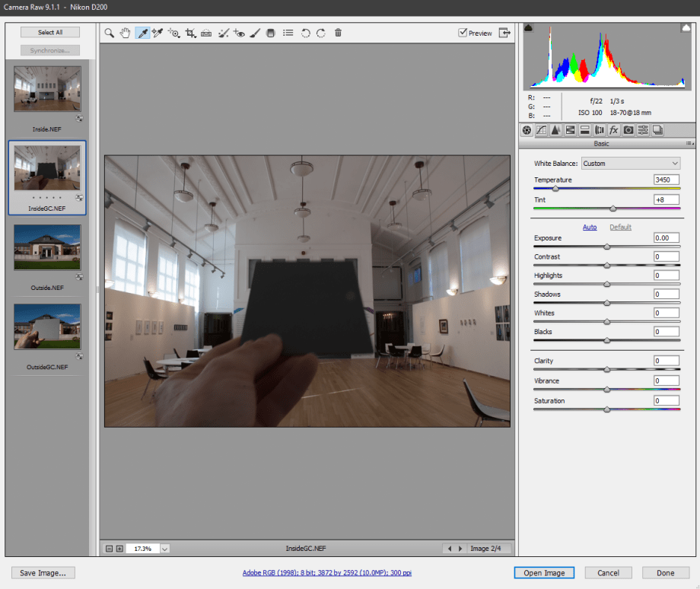Select the Targeted Adjustment tool

click(174, 33)
